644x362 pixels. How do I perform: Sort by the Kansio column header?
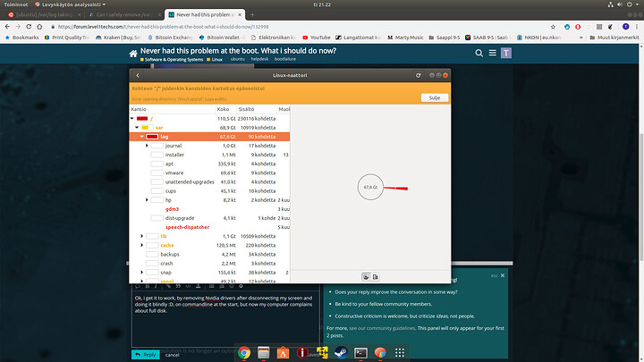(x=172, y=109)
